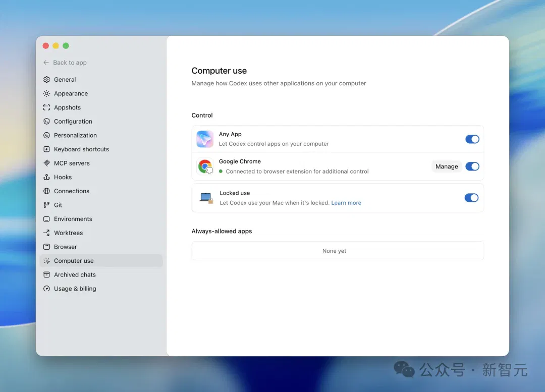Click the Control section label
The image size is (545, 392).
[202, 115]
